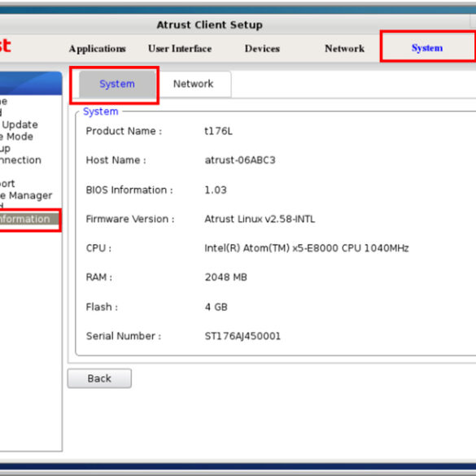Open the User Interface menu tab
The width and height of the screenshot is (476, 476).
point(180,49)
